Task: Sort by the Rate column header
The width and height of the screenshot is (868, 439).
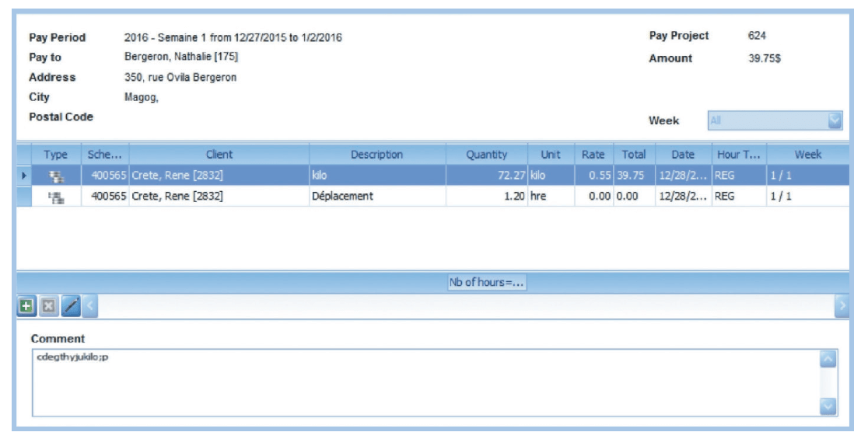Action: 593,155
